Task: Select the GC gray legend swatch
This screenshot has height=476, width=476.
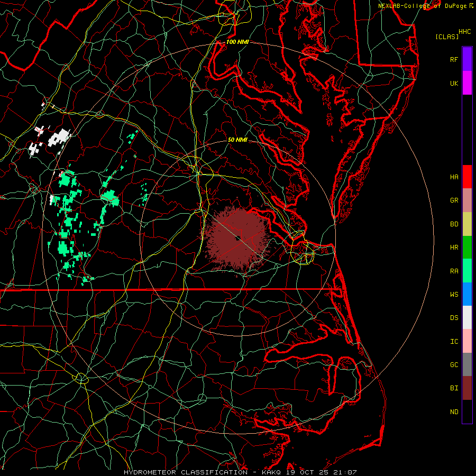Action: 467,364
